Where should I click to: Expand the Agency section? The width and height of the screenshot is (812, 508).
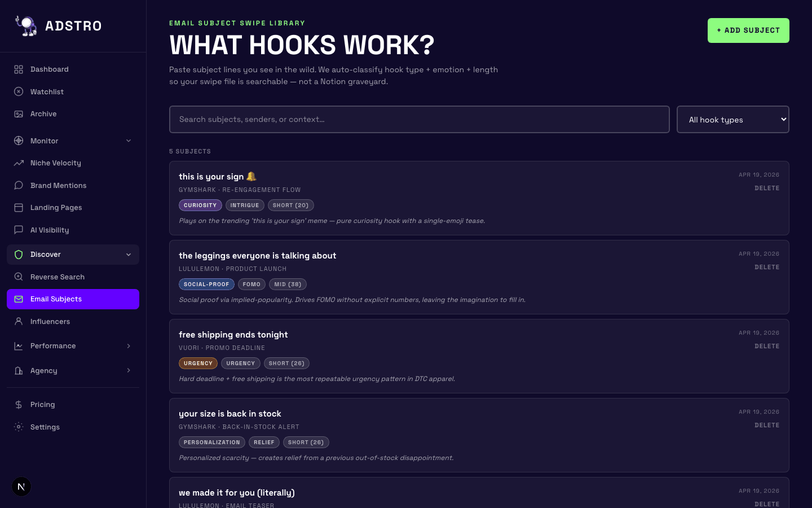click(x=129, y=371)
